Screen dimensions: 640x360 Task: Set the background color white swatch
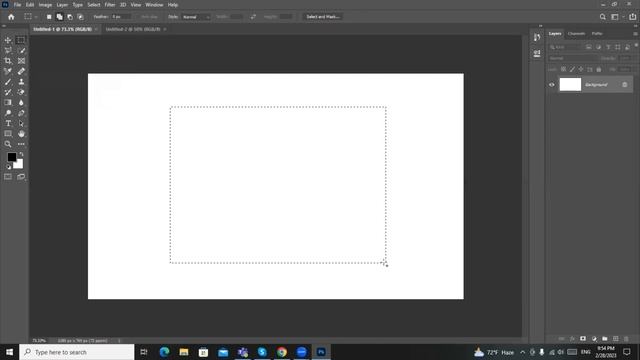coord(19,164)
